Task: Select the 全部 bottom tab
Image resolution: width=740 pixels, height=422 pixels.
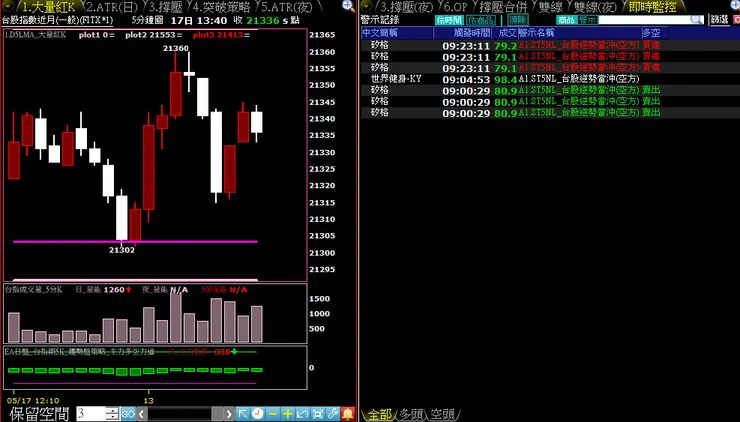Action: (380, 414)
